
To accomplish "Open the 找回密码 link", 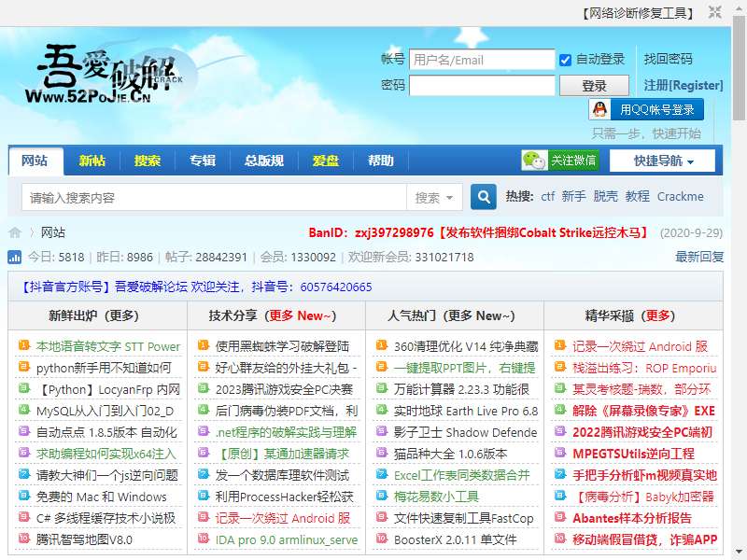I will pyautogui.click(x=668, y=59).
